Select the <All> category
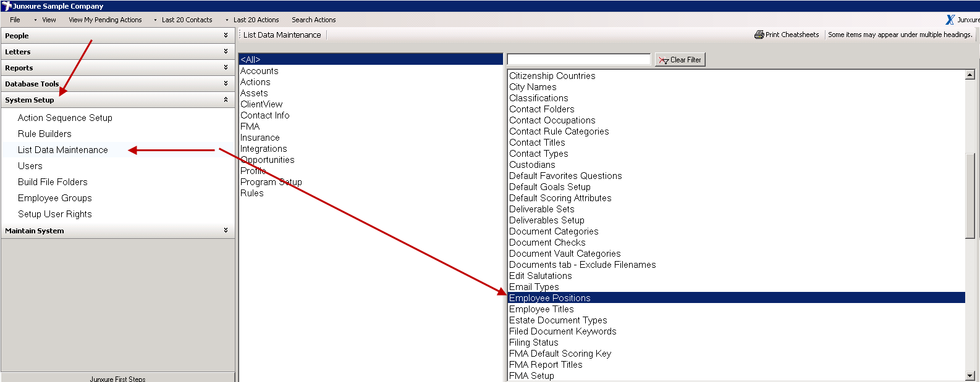 371,59
